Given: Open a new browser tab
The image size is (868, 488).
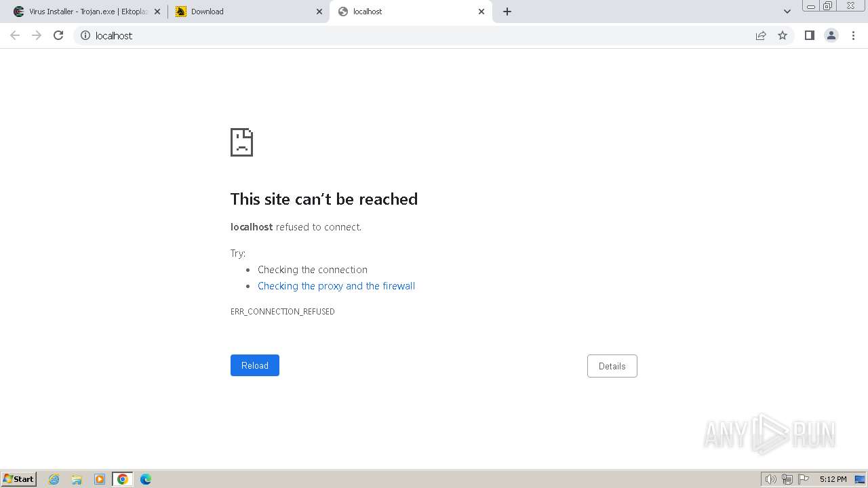Looking at the screenshot, I should coord(507,12).
